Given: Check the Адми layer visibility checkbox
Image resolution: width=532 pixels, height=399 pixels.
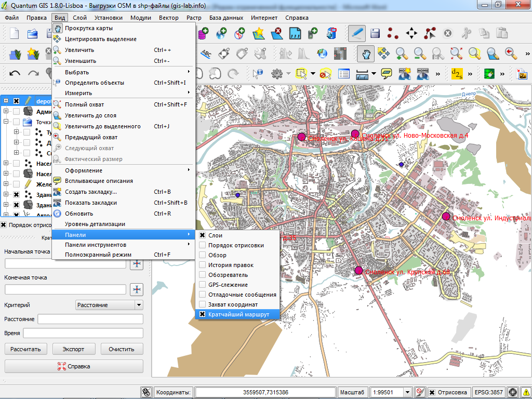Looking at the screenshot, I should [x=16, y=111].
